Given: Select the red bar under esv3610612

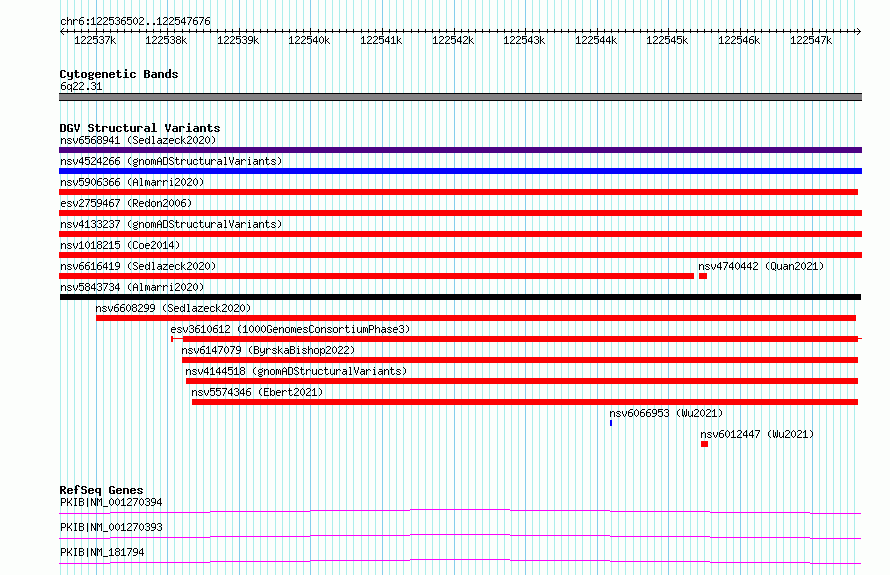Looking at the screenshot, I should point(517,339).
